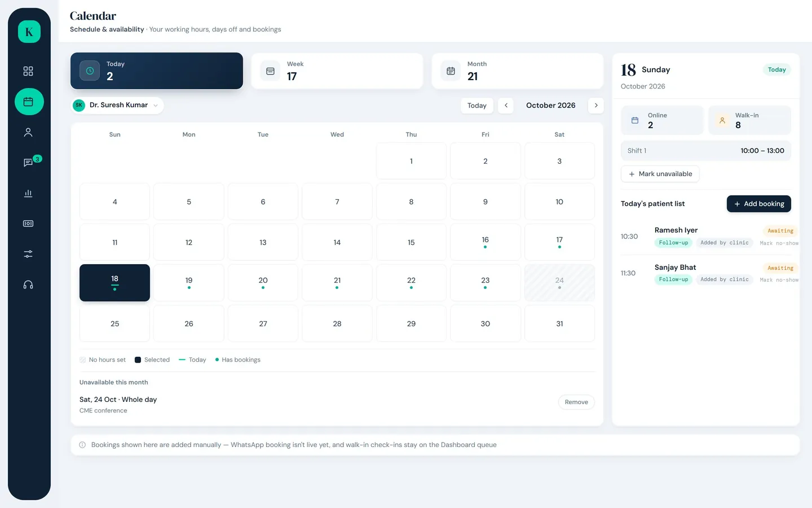Click the Add booking button

[759, 204]
